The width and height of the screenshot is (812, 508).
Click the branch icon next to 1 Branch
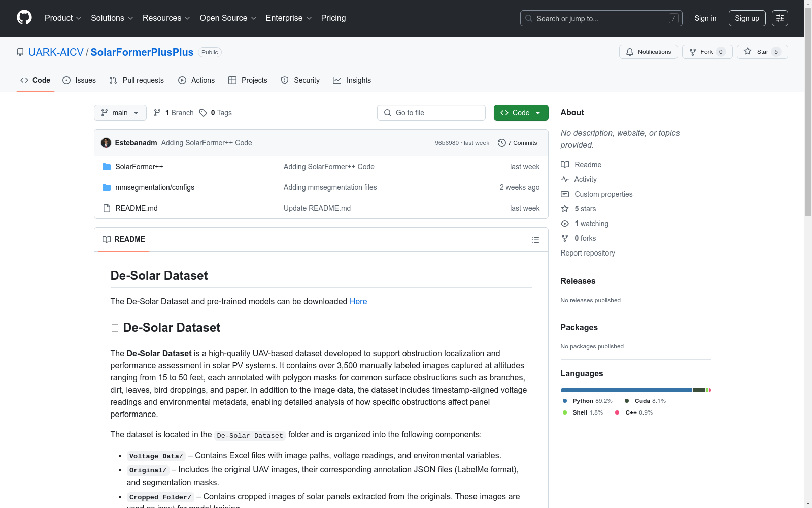coord(157,113)
